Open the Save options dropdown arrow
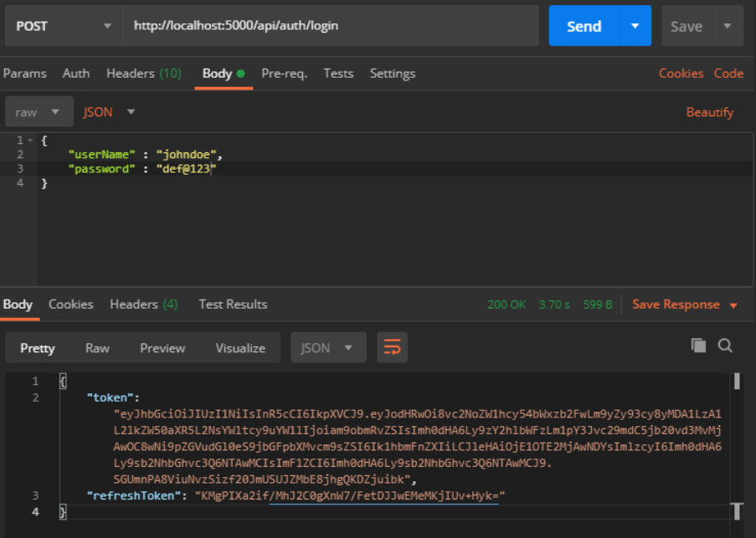The image size is (756, 538). tap(728, 26)
